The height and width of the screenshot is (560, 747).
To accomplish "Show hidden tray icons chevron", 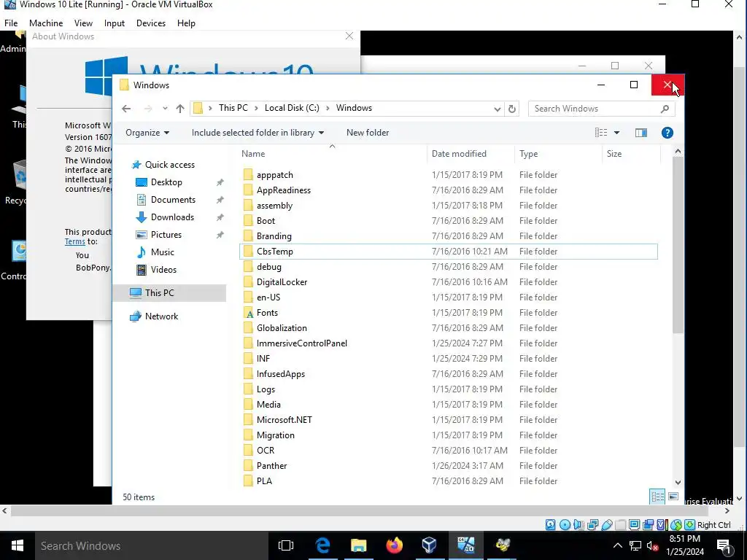I will [617, 545].
